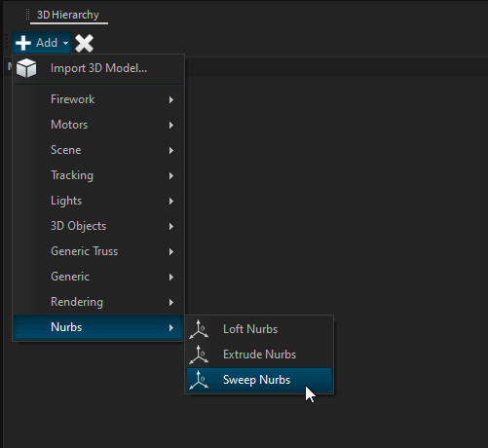Viewport: 488px width, 448px height.
Task: Click the Extrude Nurbs axis icon
Action: (x=199, y=355)
